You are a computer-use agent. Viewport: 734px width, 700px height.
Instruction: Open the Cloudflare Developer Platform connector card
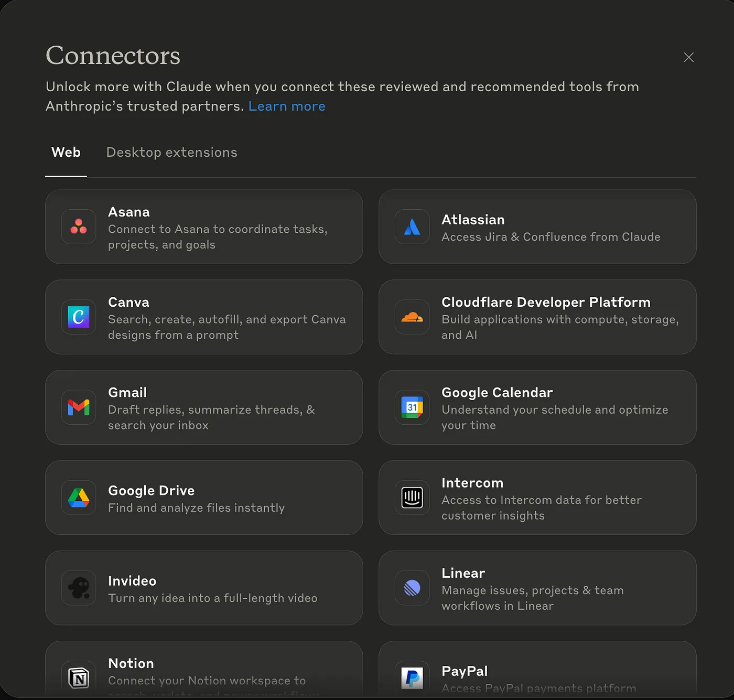point(537,317)
